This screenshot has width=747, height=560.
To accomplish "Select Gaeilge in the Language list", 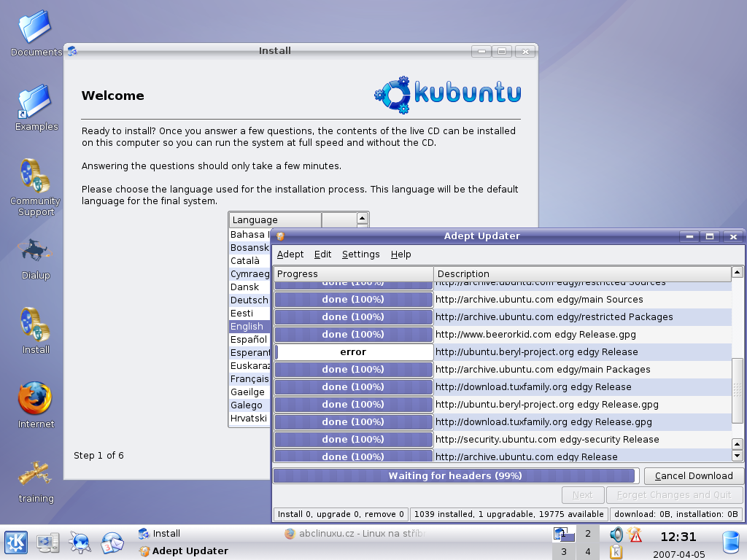I will 249,392.
